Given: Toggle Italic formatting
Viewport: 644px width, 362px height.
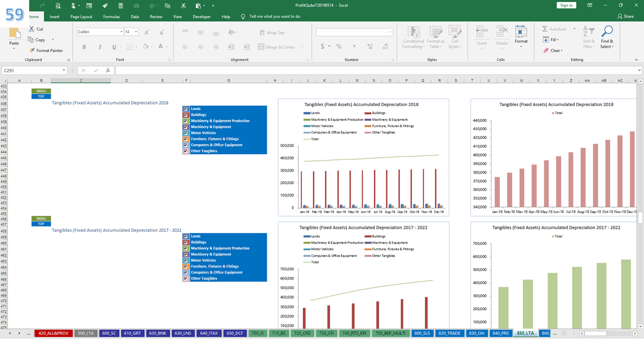Looking at the screenshot, I should pyautogui.click(x=99, y=47).
